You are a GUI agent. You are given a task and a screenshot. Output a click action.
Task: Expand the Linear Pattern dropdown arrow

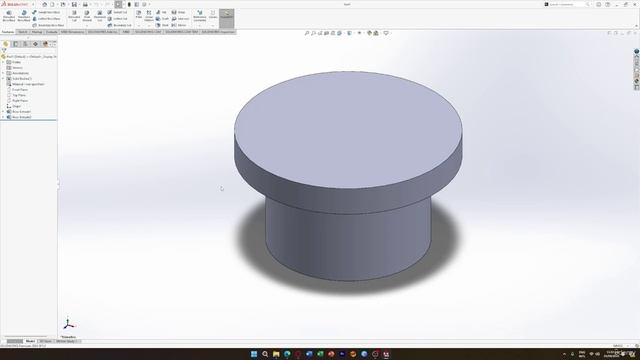149,25
